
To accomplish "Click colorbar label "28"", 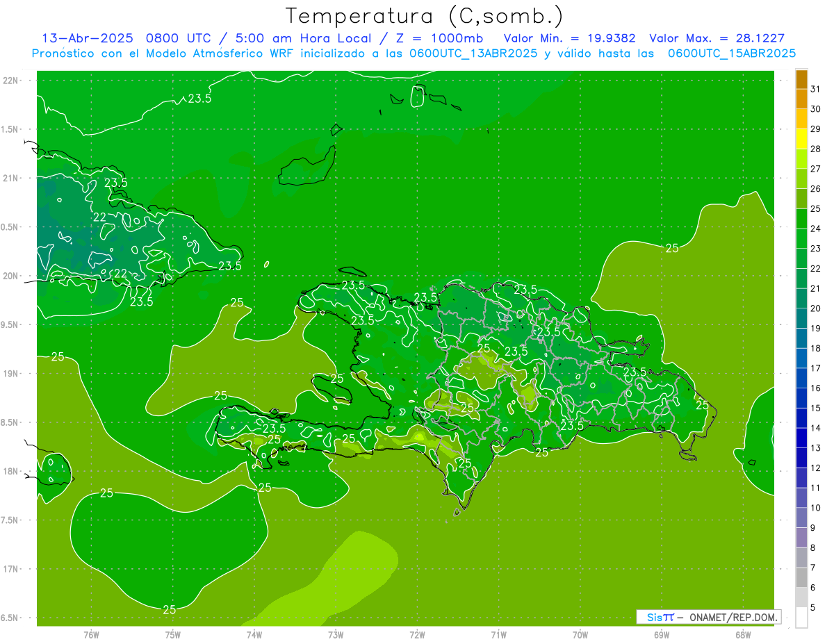I will 816,149.
